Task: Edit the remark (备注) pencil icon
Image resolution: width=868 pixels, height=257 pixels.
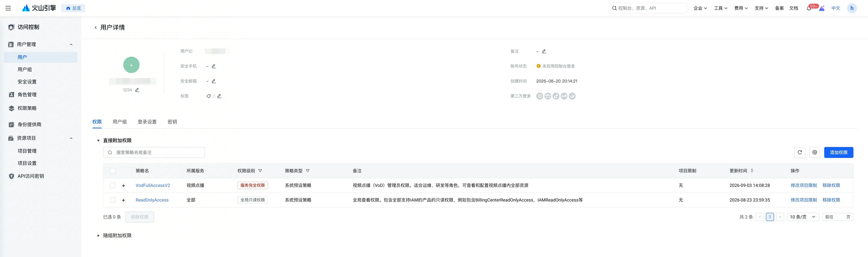Action: pos(544,51)
